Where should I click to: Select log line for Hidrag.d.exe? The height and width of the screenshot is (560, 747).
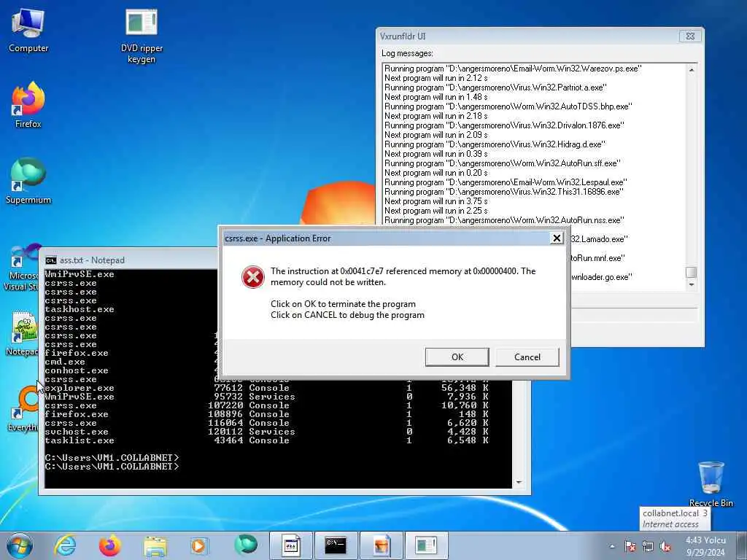pos(495,144)
